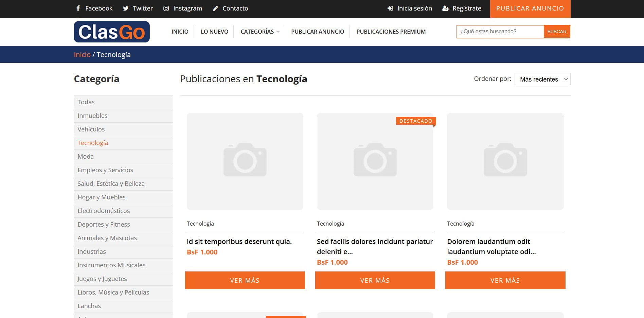Select Hogar y Muebles category
Image resolution: width=644 pixels, height=318 pixels.
pyautogui.click(x=123, y=197)
